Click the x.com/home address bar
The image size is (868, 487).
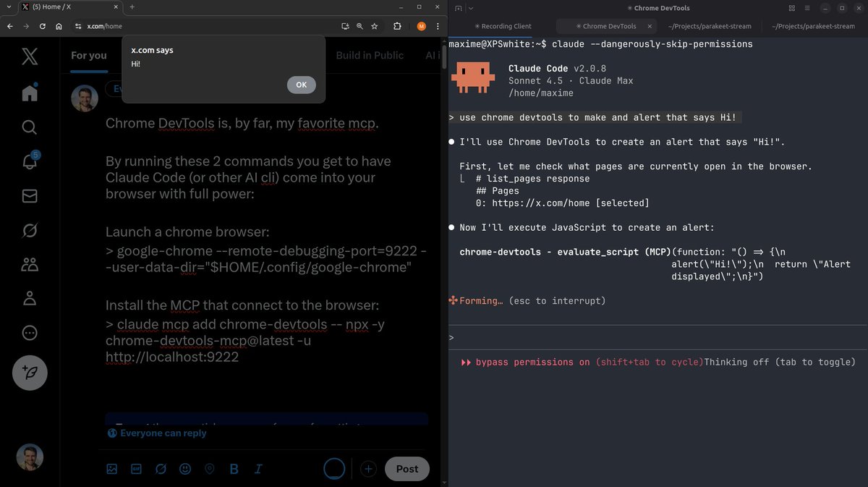tap(210, 26)
